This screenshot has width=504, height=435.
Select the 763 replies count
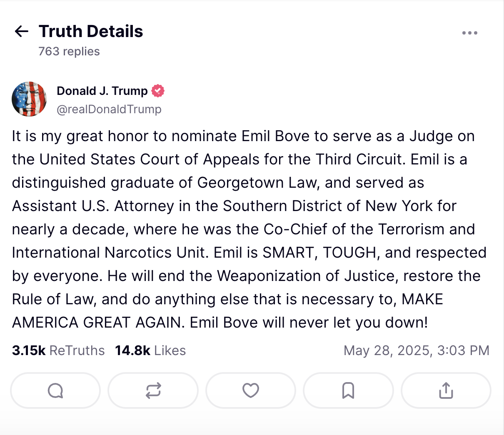69,51
